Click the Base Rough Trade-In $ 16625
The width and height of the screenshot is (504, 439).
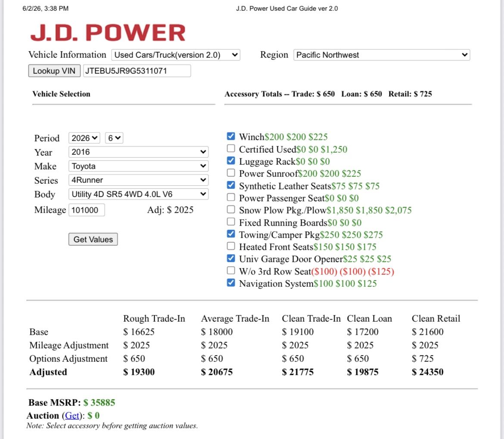[x=139, y=332]
